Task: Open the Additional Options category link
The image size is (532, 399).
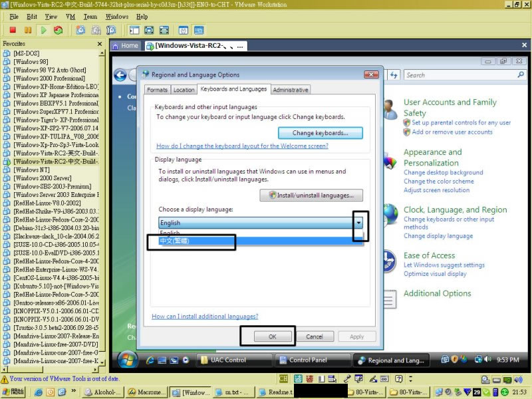Action: click(x=438, y=293)
